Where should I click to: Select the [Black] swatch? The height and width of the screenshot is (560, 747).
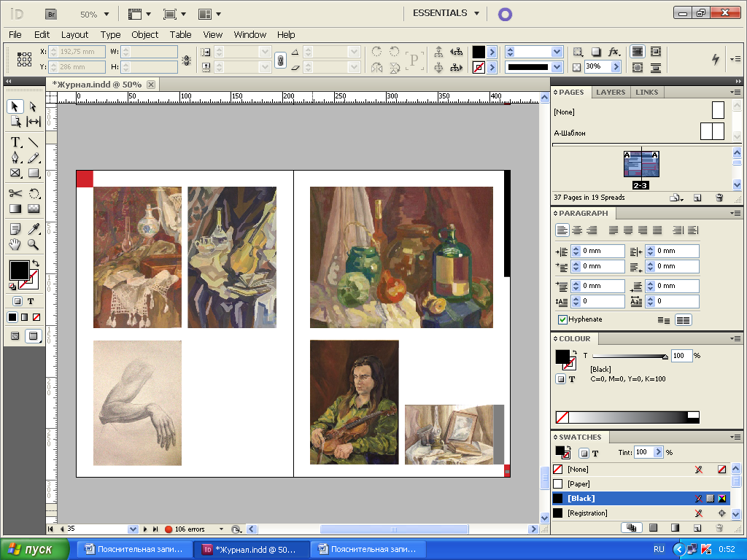pos(640,499)
